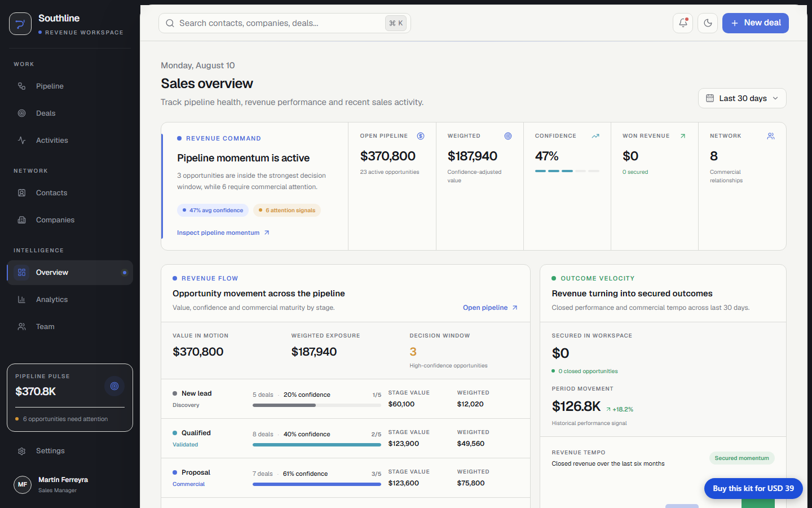This screenshot has height=508, width=812.
Task: Open notifications bell icon
Action: tap(683, 23)
